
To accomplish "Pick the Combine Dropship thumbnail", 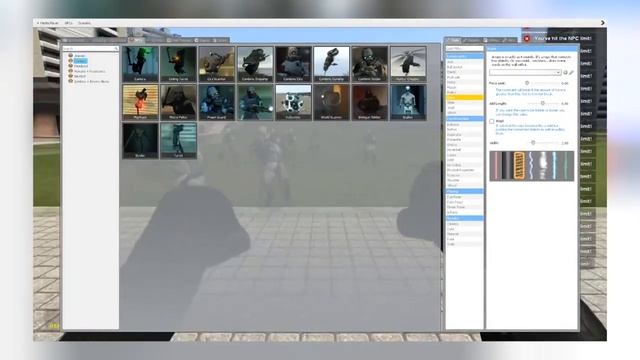I will pyautogui.click(x=255, y=64).
